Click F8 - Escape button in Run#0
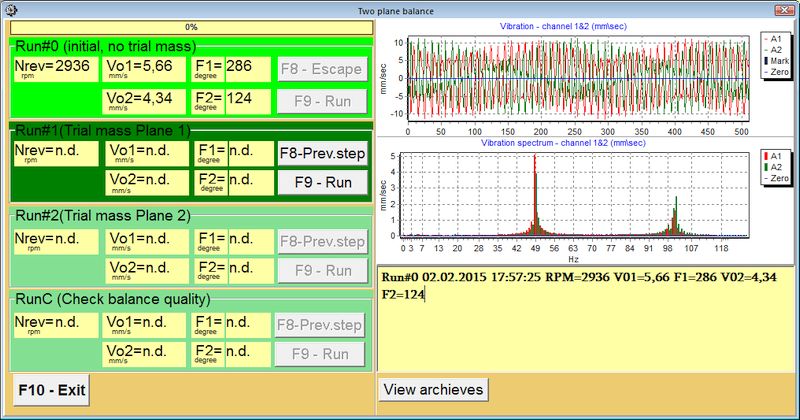This screenshot has height=420, width=800. 322,69
